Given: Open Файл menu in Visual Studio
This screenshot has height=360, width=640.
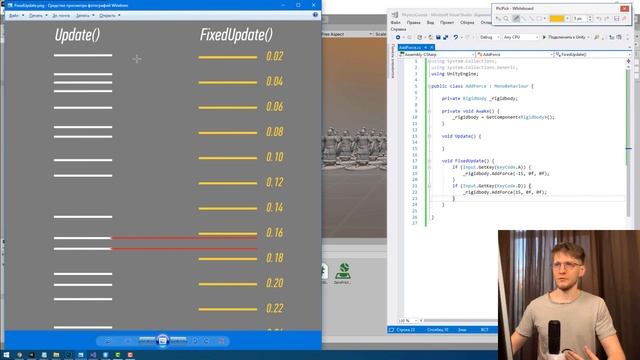Looking at the screenshot, I should point(396,22).
